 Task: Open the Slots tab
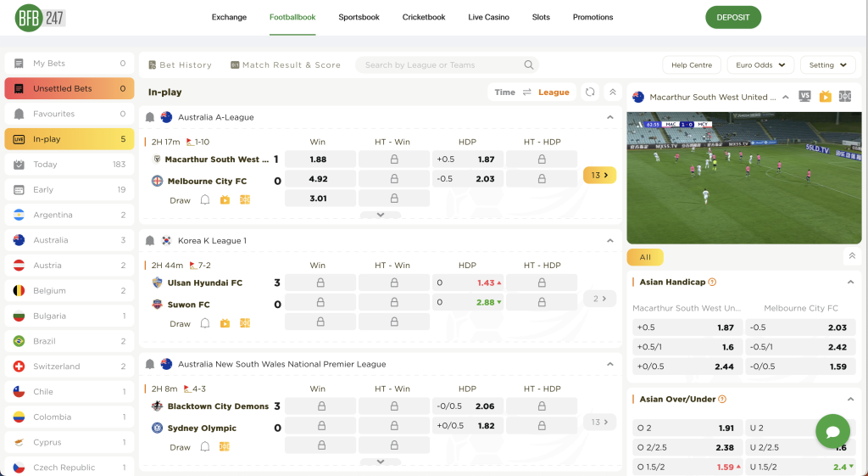(x=541, y=17)
